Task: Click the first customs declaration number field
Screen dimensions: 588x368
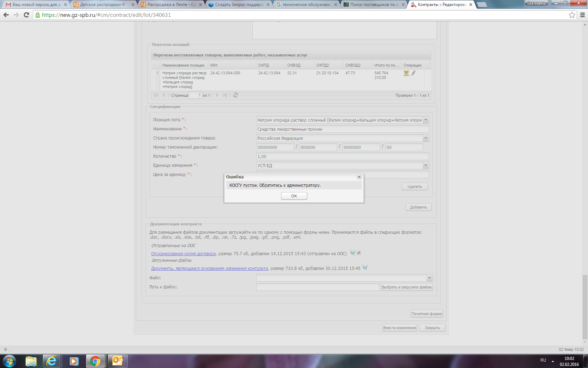Action: click(275, 147)
